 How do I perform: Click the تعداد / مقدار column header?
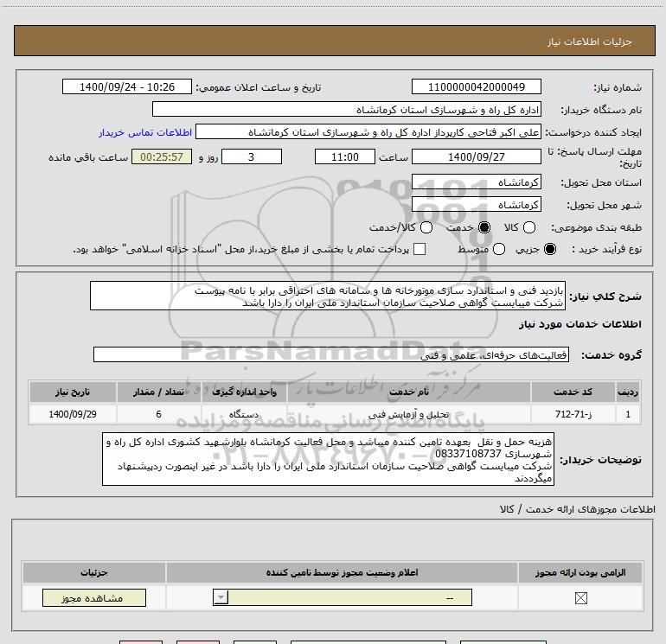(158, 392)
